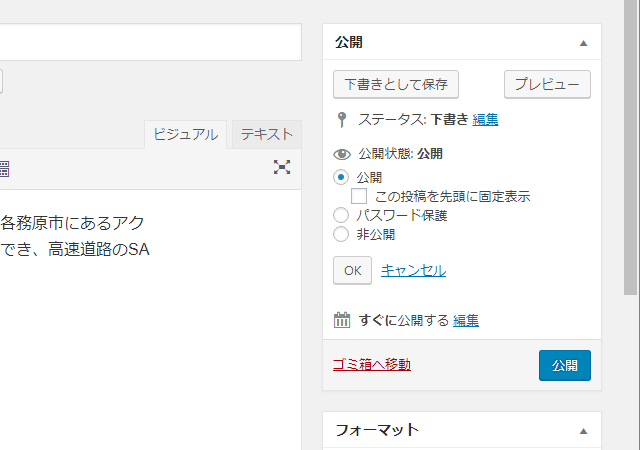Screen dimensions: 640x450
Task: Switch to the ビジュアル editor tab
Action: (185, 135)
